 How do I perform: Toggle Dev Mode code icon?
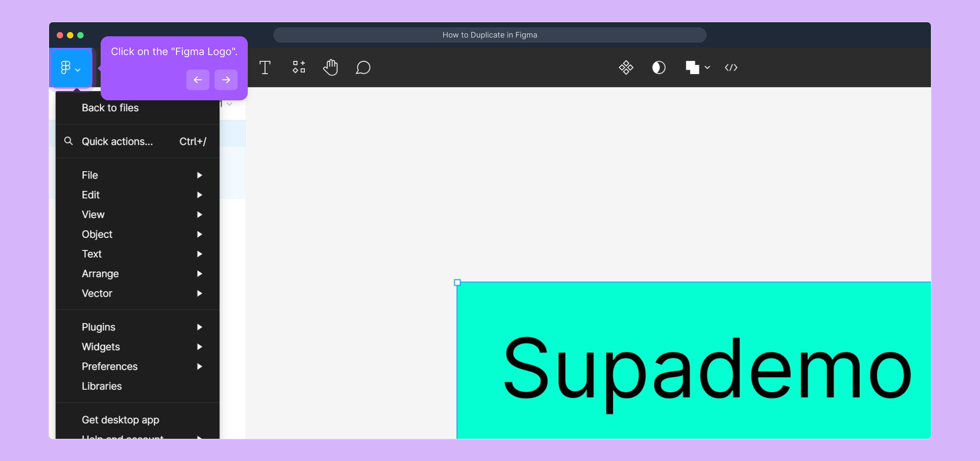tap(731, 67)
